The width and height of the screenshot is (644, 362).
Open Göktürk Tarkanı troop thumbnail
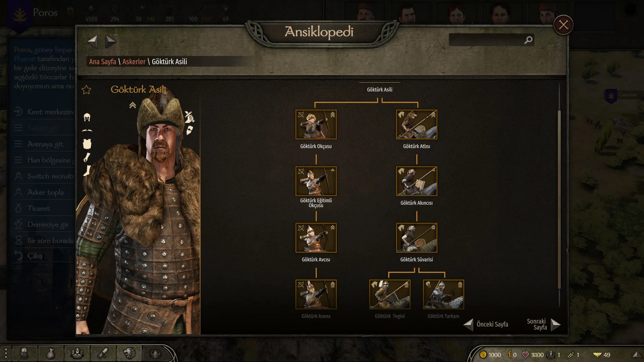(x=444, y=294)
